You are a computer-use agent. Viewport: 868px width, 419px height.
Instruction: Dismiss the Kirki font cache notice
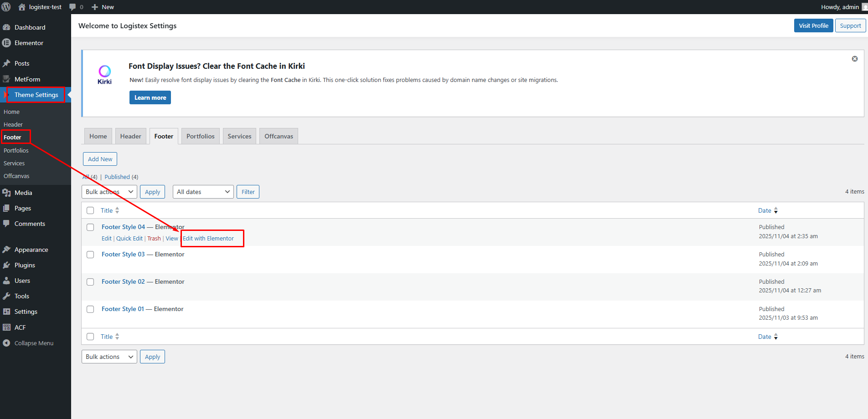(855, 59)
